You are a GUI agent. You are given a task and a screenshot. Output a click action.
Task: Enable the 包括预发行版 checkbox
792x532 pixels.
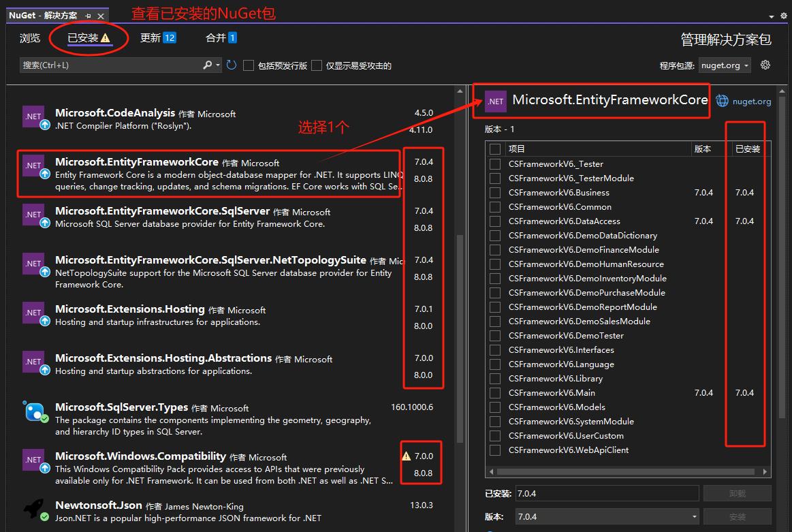pyautogui.click(x=249, y=65)
